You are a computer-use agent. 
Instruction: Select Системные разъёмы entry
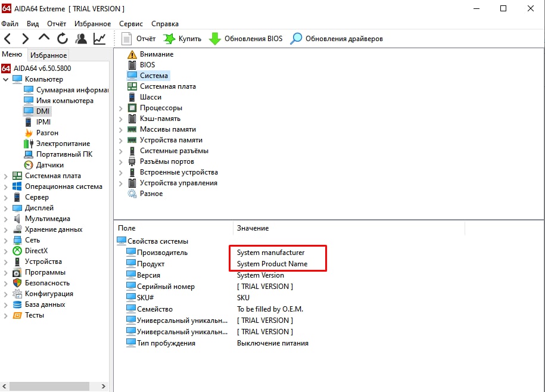click(x=168, y=151)
